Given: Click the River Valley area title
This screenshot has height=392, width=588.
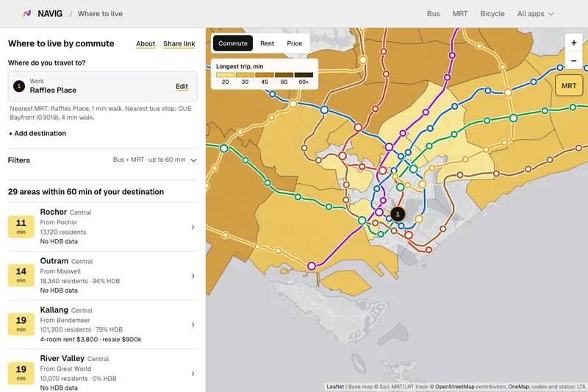Looking at the screenshot, I should (x=62, y=359).
